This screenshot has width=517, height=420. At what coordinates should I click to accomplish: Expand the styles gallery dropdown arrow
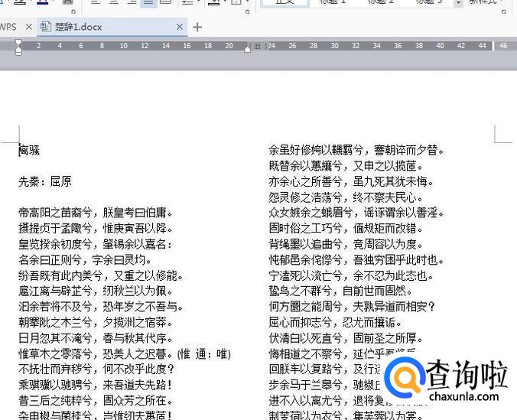(x=458, y=3)
